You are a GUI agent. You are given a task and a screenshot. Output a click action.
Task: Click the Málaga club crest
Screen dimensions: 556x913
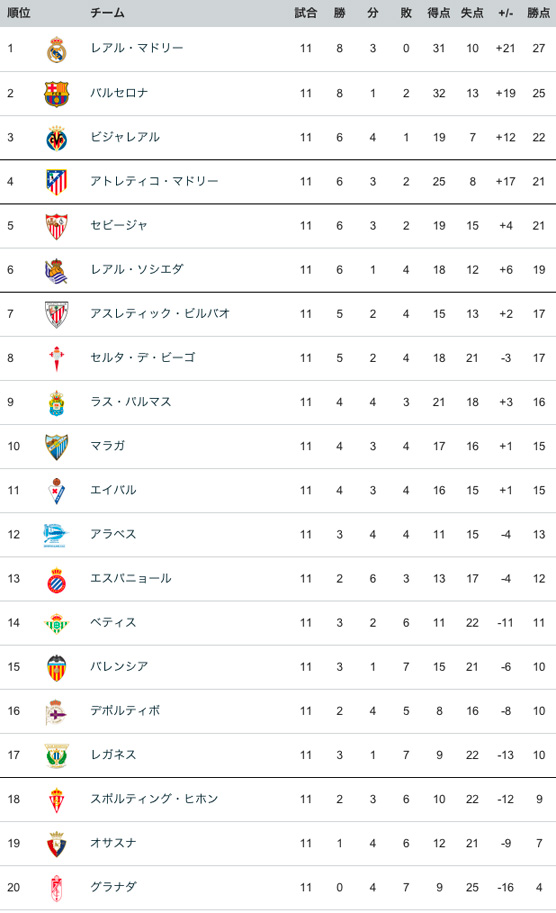(x=56, y=447)
